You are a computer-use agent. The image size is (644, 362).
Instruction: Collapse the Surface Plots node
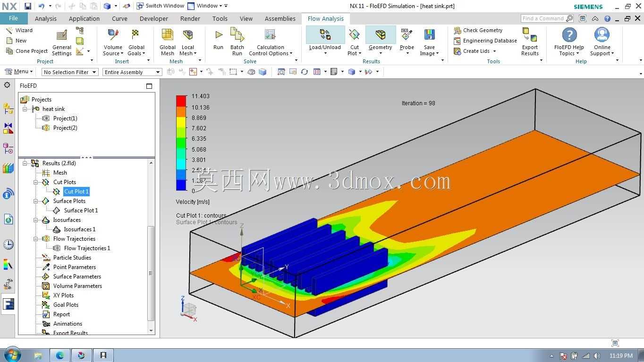coord(36,201)
